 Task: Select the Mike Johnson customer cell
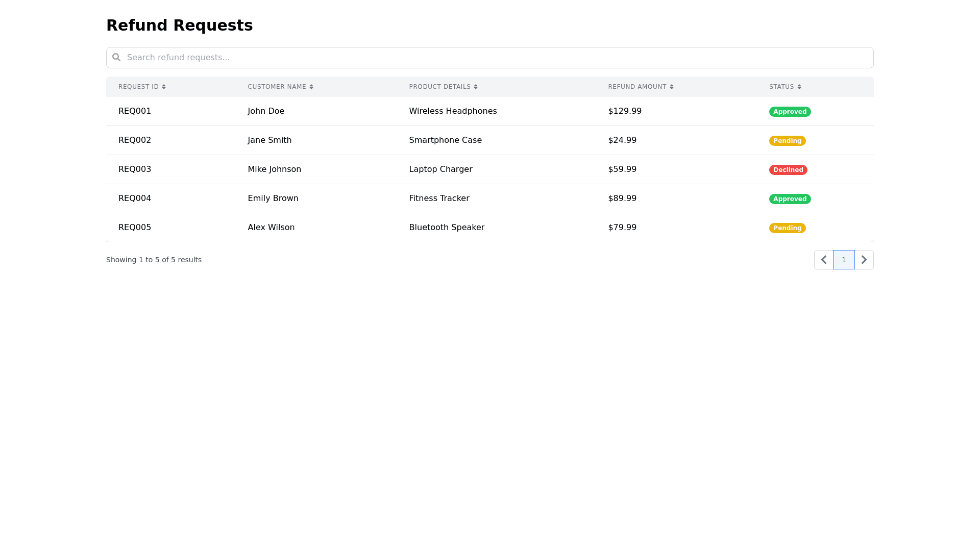[x=274, y=169]
